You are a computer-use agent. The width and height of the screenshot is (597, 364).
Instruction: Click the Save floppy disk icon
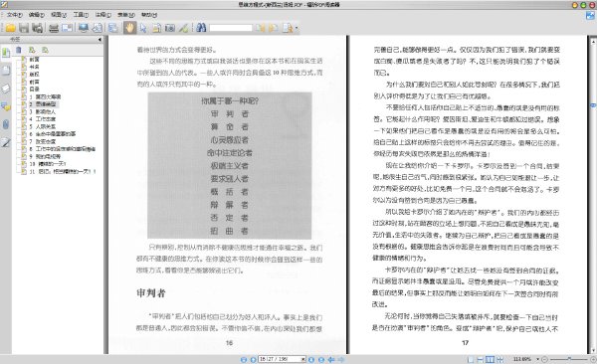coord(24,28)
